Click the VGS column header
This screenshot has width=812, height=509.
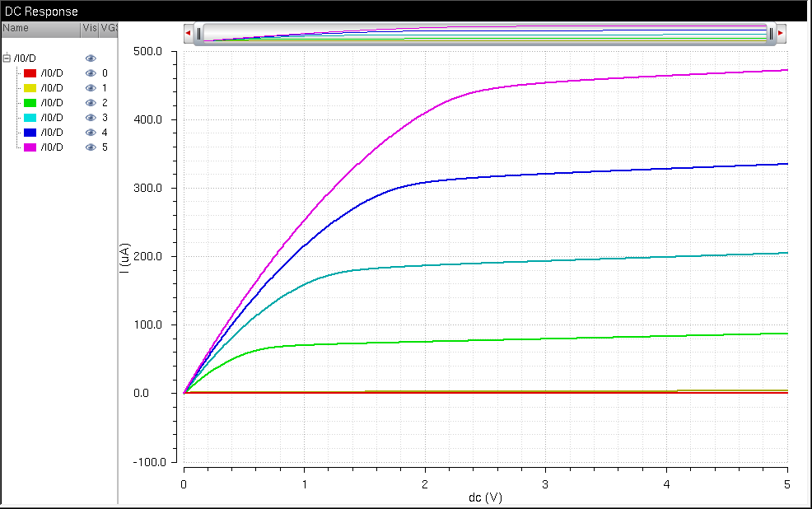(x=110, y=28)
